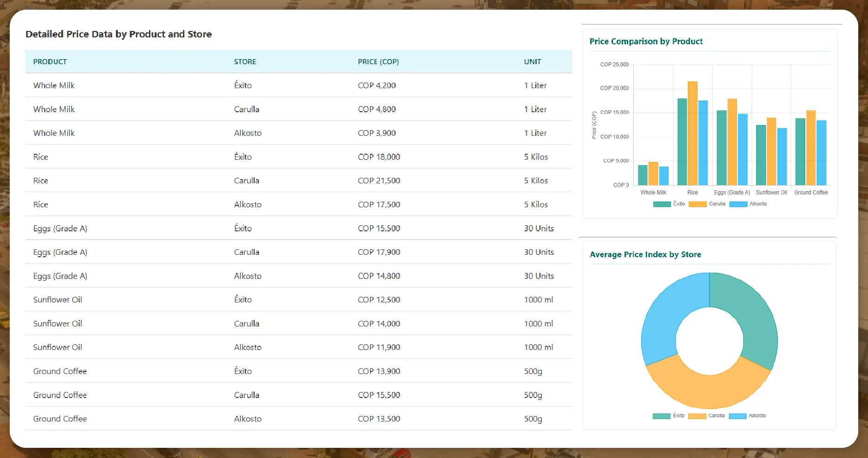Sort the table by the PRODUCT column
868x458 pixels.
pos(50,61)
